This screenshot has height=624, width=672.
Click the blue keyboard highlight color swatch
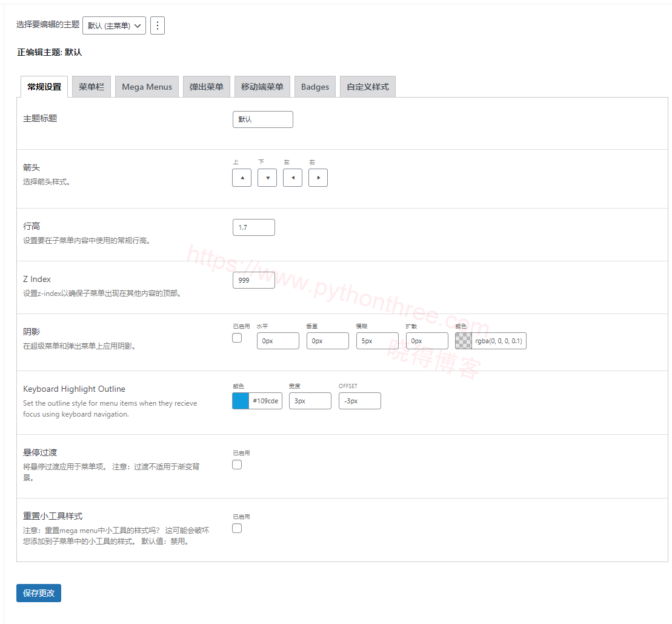coord(241,401)
